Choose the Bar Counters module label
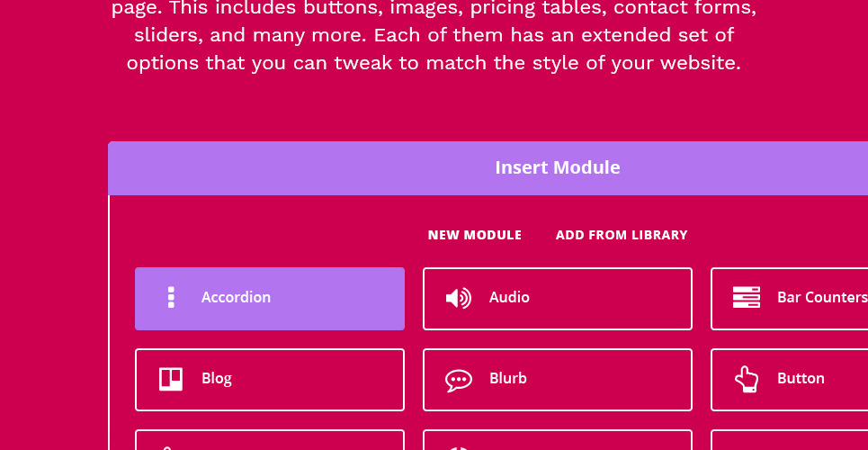This screenshot has width=868, height=450. pyautogui.click(x=821, y=298)
